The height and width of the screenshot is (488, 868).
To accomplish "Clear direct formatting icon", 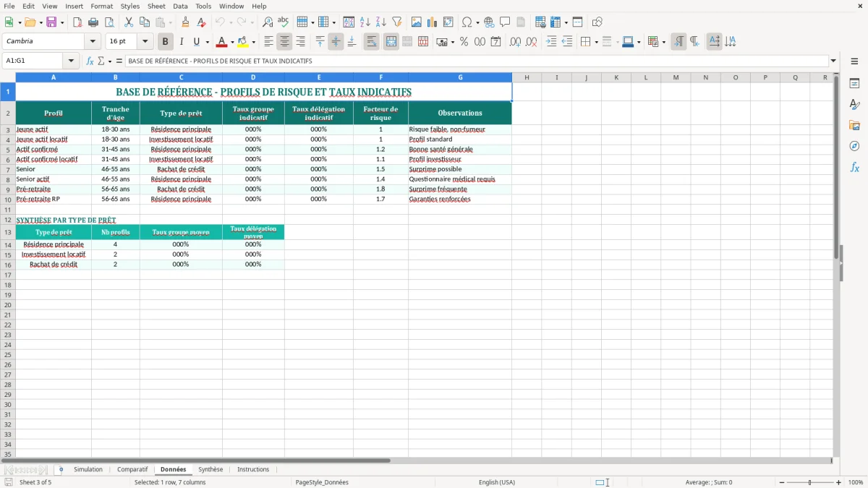I will tap(202, 22).
